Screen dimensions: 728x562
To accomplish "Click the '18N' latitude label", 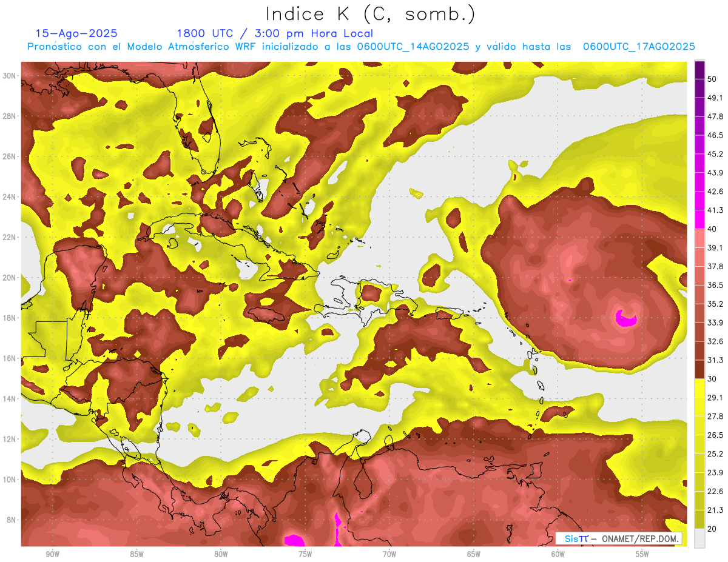I will (x=9, y=318).
